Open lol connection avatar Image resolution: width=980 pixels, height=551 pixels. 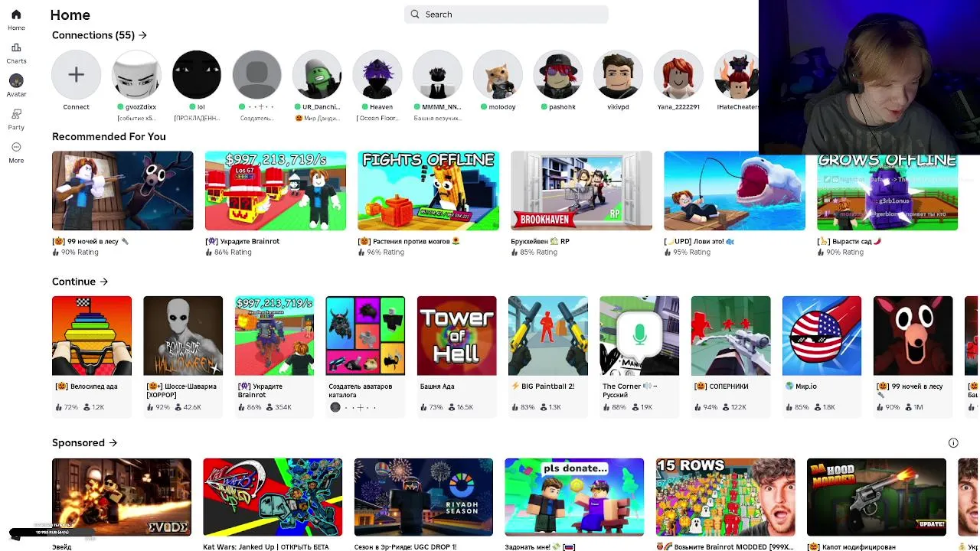(x=197, y=74)
